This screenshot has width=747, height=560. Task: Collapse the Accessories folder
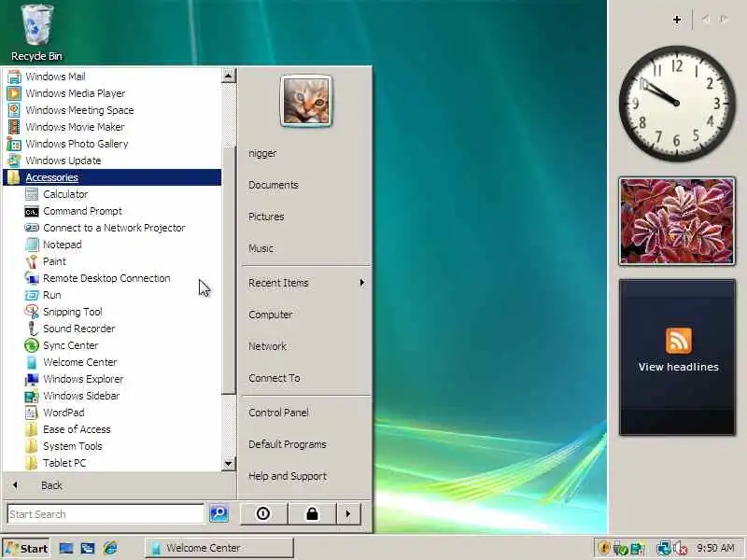point(112,177)
